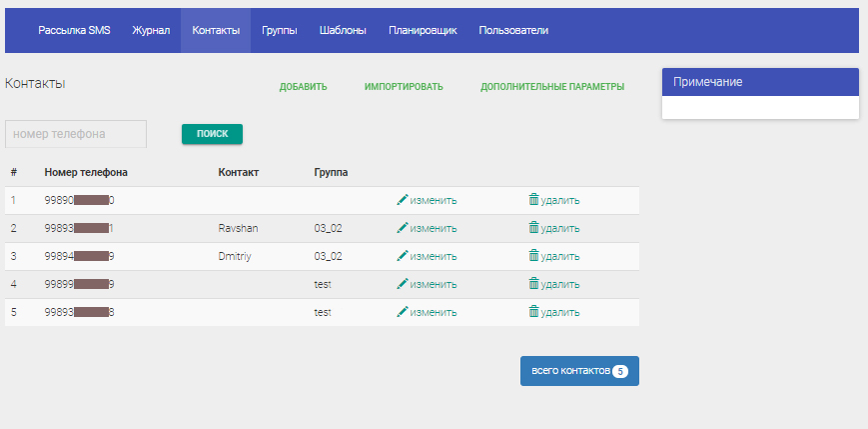Focus the номер телефона search field
The height and width of the screenshot is (429, 868).
click(x=76, y=134)
